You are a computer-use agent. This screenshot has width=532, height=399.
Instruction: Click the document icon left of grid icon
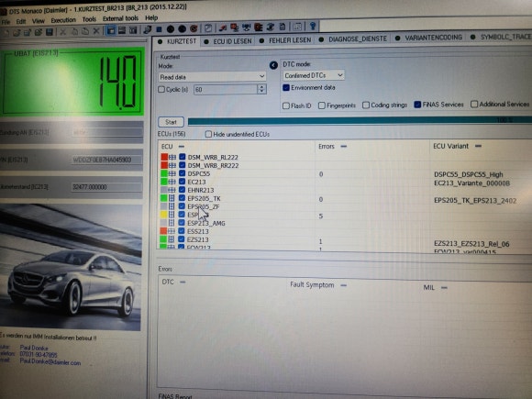click(283, 27)
